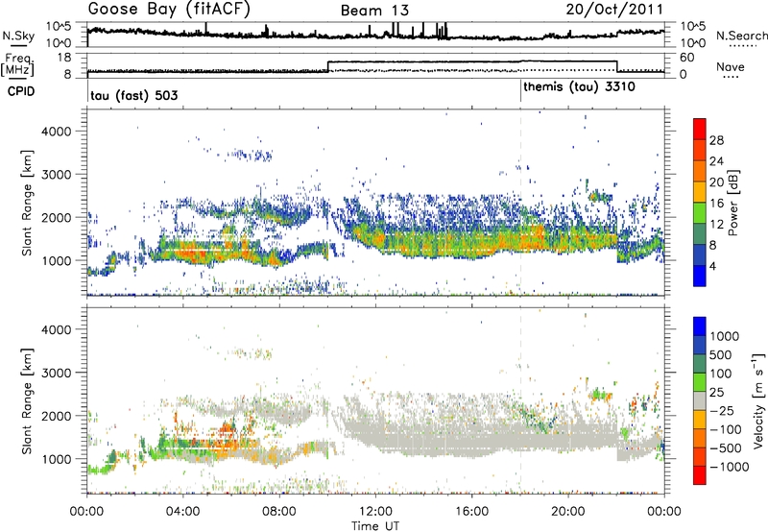Screen dimensions: 768x532
Task: Click the 'Freq. [MHz]' axis label
Action: click(x=18, y=65)
